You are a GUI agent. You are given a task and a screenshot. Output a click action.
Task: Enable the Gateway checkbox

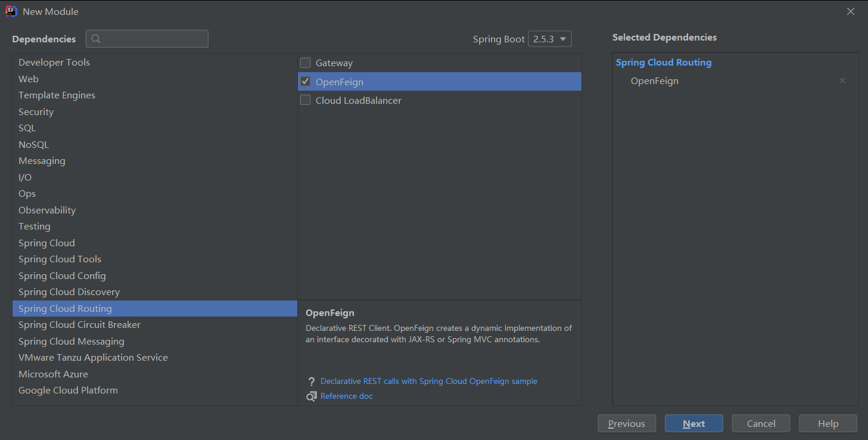coord(305,63)
